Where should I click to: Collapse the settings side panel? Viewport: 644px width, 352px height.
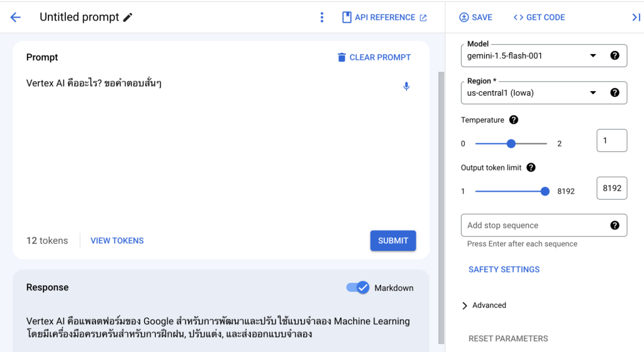(x=636, y=17)
